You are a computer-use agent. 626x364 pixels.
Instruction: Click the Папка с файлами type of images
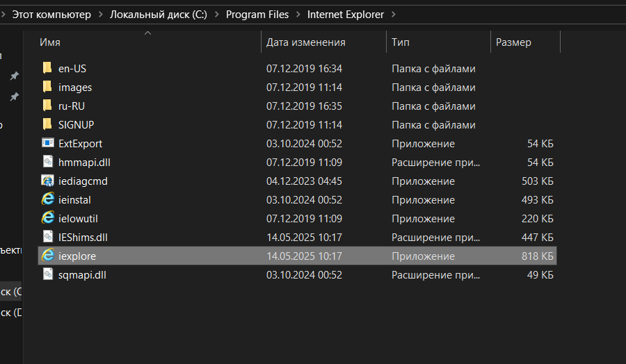click(433, 88)
